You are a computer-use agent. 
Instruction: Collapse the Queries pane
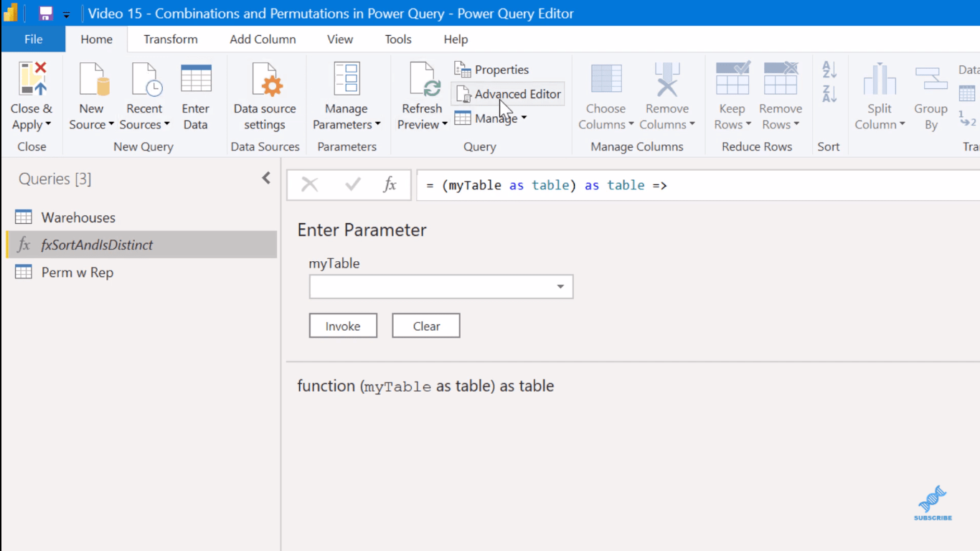pyautogui.click(x=266, y=178)
